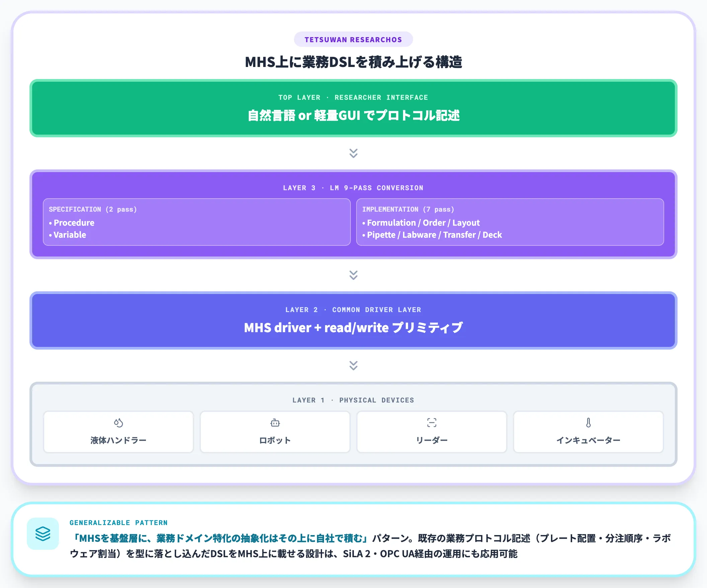Select the インキュベーター device card
Viewport: 707px width, 588px height.
(588, 432)
